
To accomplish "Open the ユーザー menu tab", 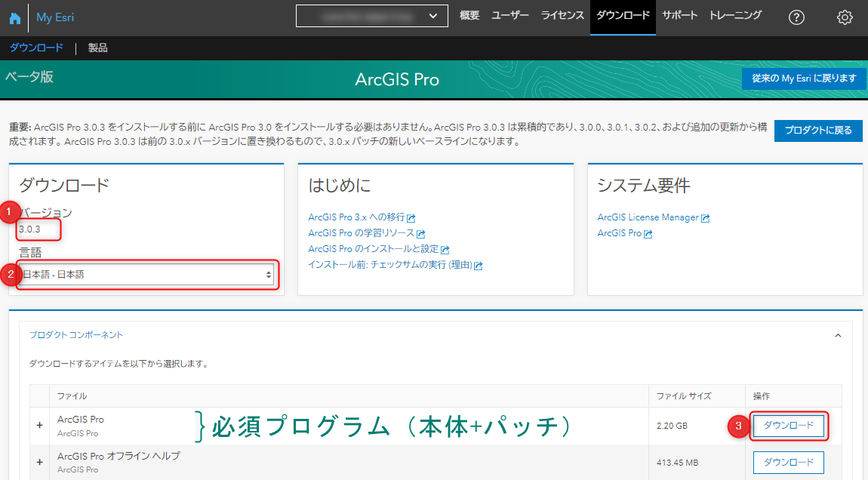I will [510, 16].
